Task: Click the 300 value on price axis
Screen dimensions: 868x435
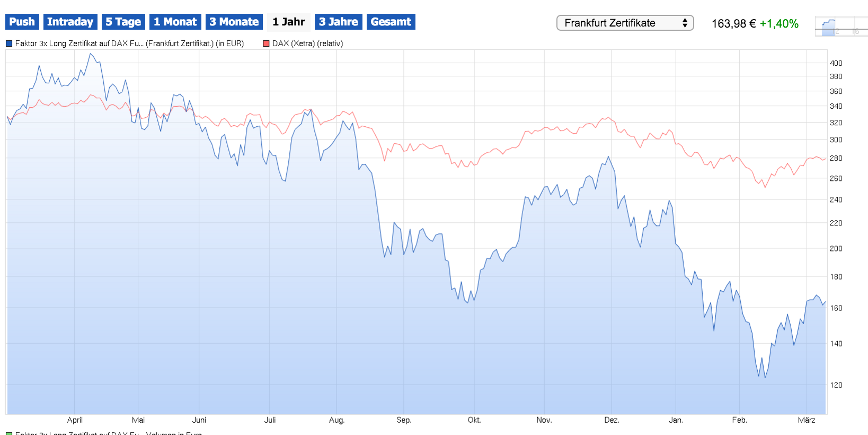Action: [836, 140]
